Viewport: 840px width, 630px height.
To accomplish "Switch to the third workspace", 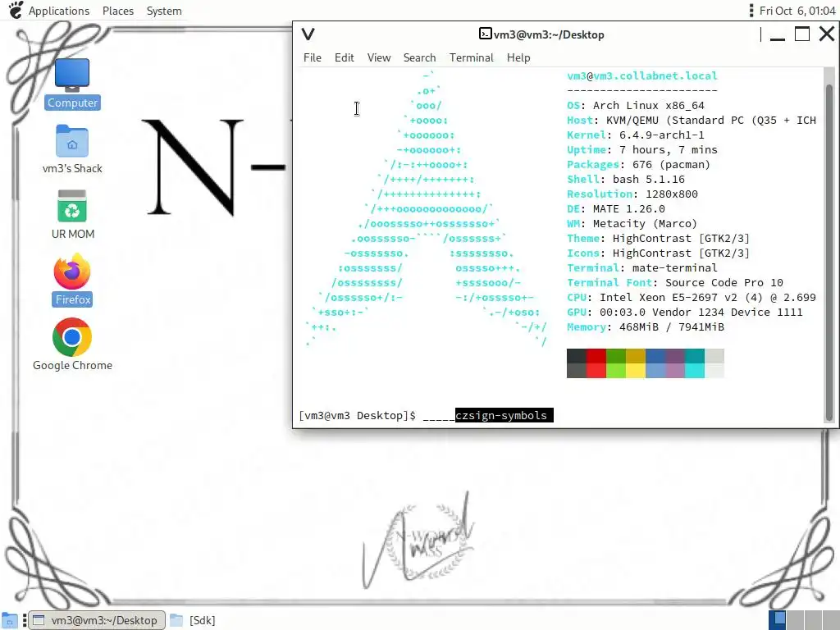I will coord(813,620).
